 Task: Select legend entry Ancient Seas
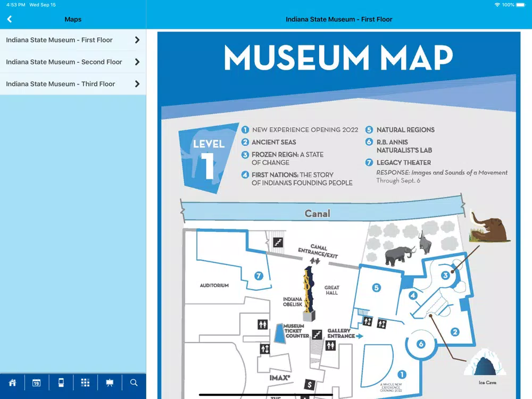269,142
